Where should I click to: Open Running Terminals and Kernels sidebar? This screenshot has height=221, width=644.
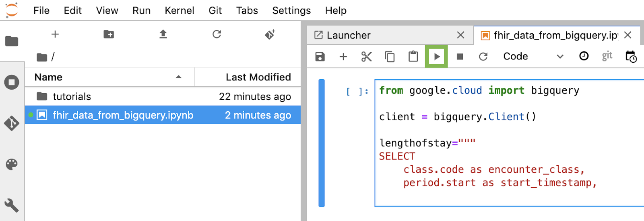[12, 82]
